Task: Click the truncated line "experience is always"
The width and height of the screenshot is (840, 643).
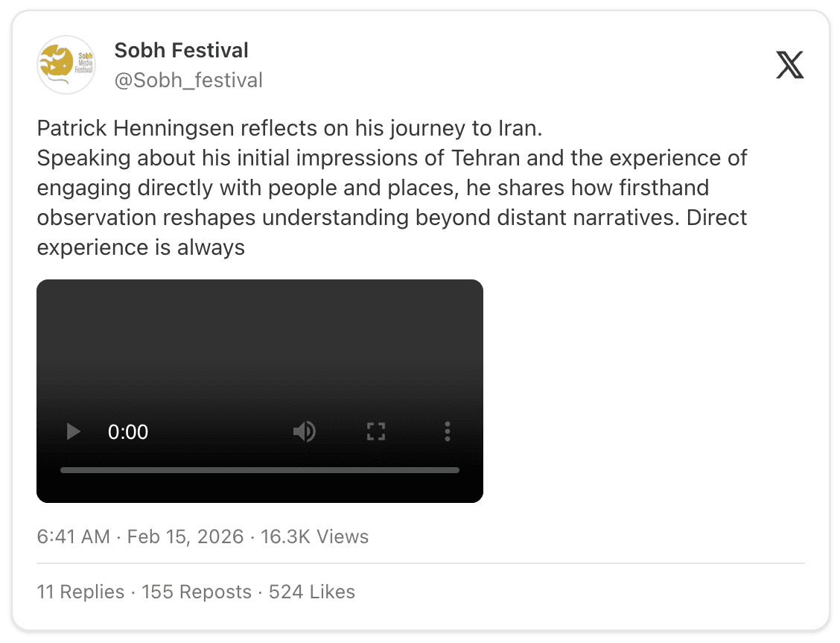Action: pos(141,247)
